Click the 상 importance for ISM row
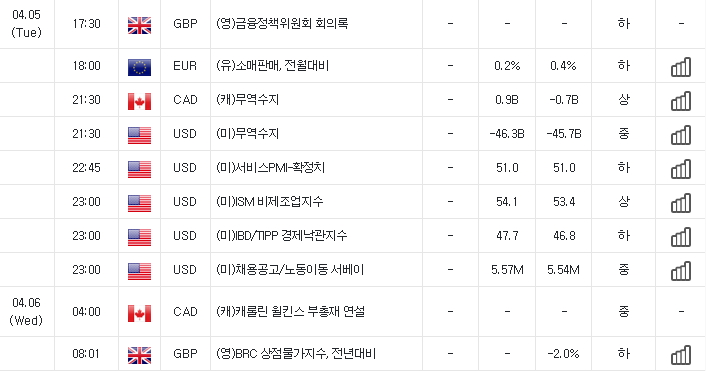This screenshot has height=371, width=706. 624,202
